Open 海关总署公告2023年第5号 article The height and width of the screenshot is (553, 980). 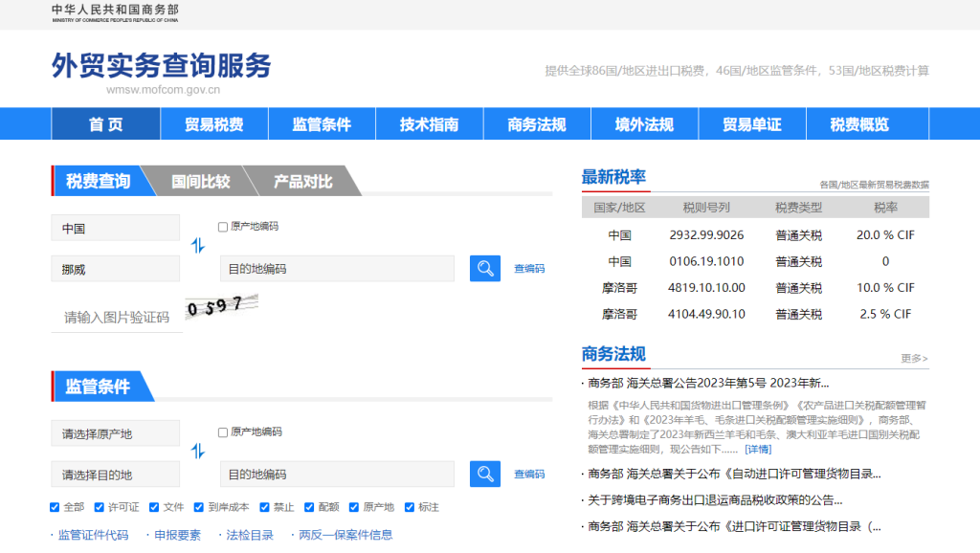[x=708, y=383]
